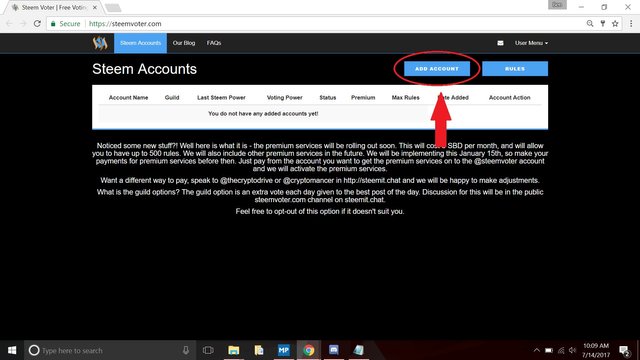Open FAQs in the navbar

pyautogui.click(x=214, y=43)
